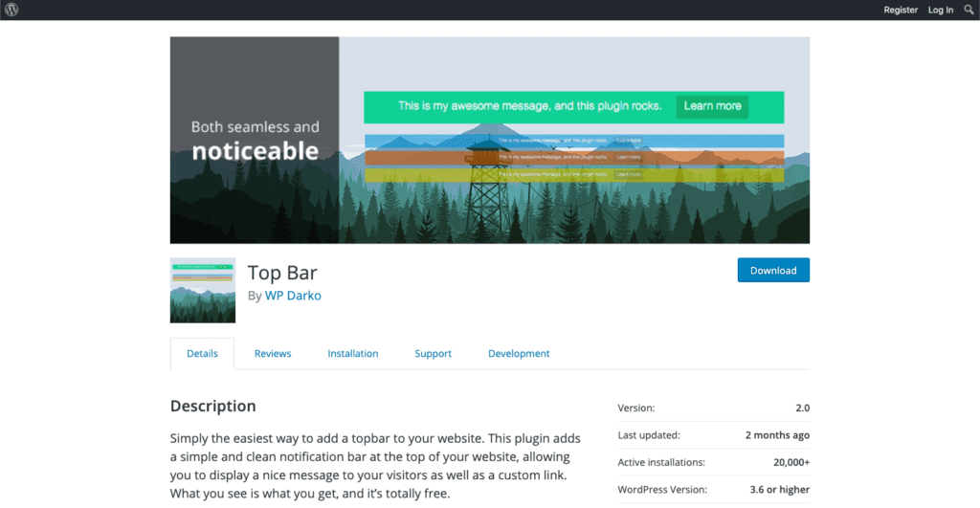
Task: Click the Top Bar plugin icon thumbnail
Action: click(x=203, y=290)
